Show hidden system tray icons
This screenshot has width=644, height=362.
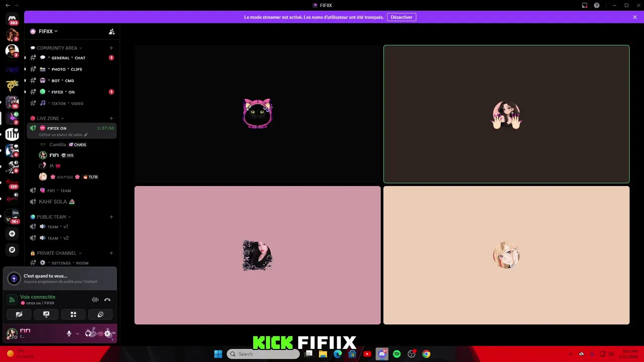(x=571, y=354)
